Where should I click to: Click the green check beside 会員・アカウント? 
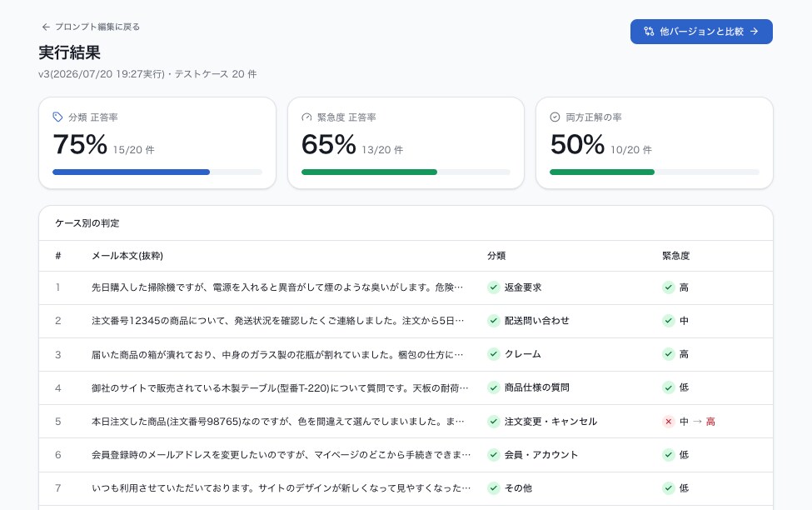(494, 454)
